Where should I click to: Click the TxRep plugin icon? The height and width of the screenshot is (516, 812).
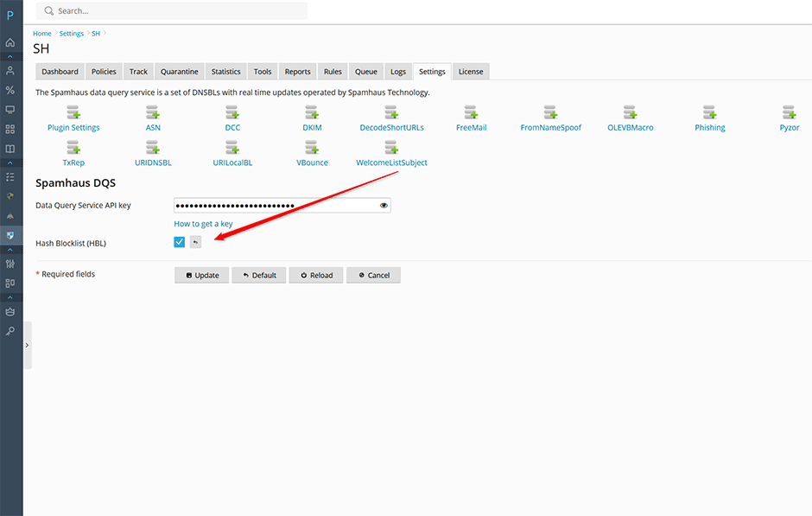tap(73, 148)
